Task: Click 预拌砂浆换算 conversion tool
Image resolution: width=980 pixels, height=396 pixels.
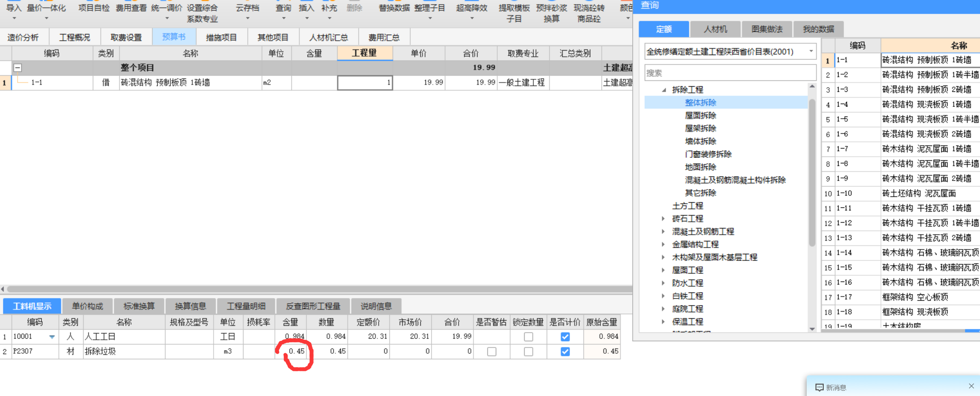Action: (x=551, y=13)
